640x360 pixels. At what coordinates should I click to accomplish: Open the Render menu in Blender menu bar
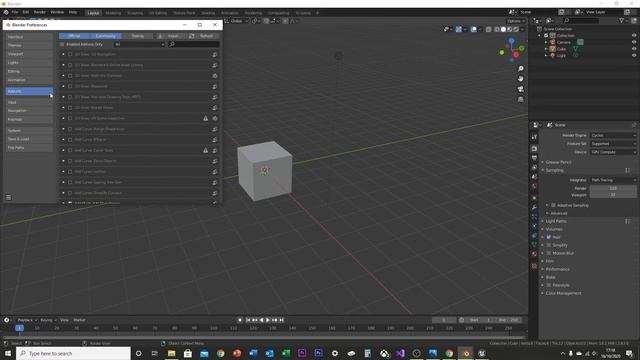pos(40,12)
